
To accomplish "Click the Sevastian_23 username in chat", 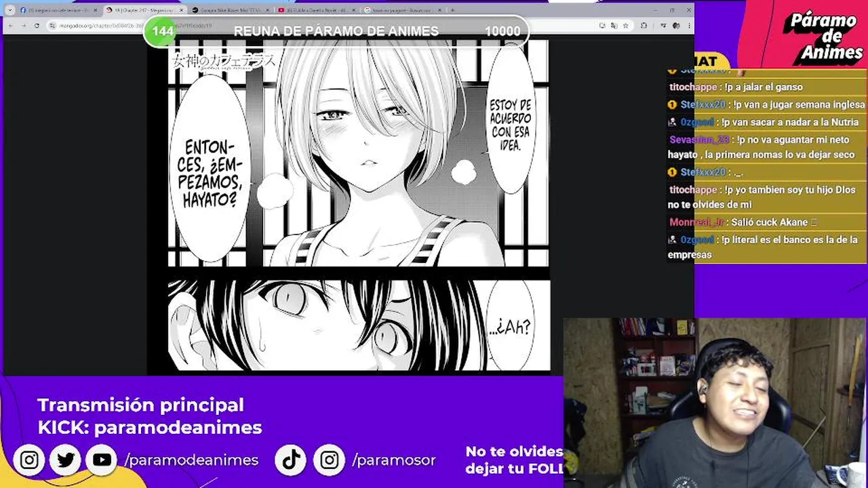I will [699, 140].
